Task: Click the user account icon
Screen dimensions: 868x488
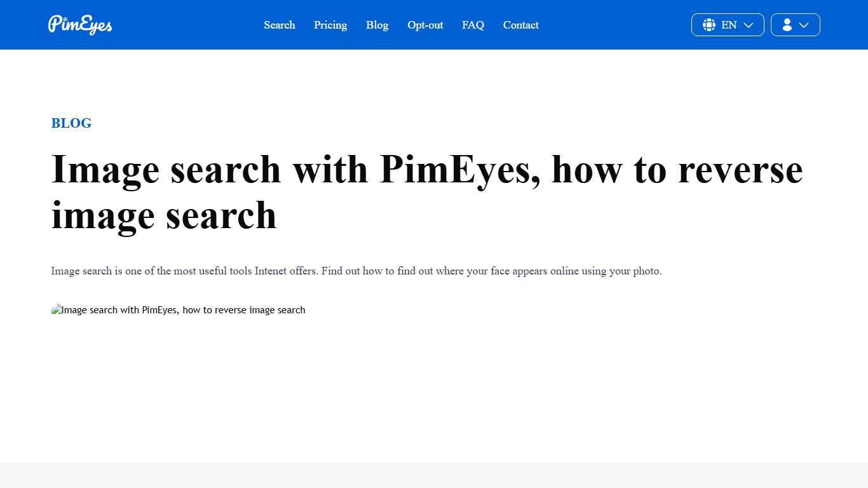Action: [x=787, y=25]
